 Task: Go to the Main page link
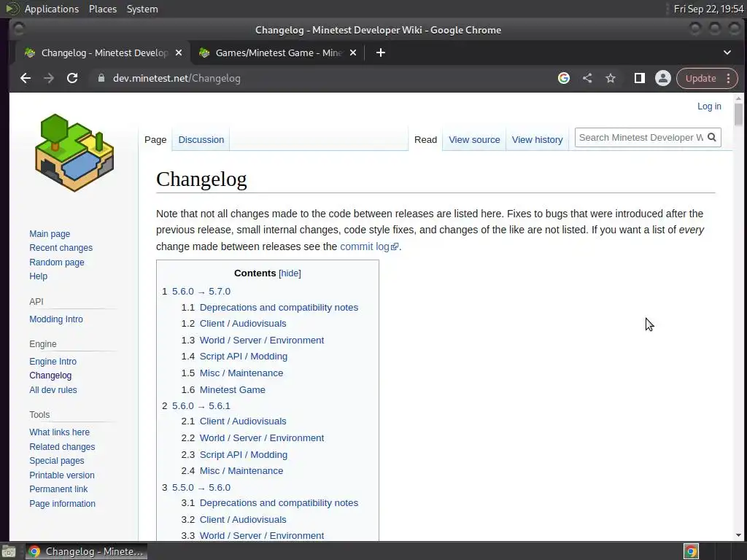point(50,234)
